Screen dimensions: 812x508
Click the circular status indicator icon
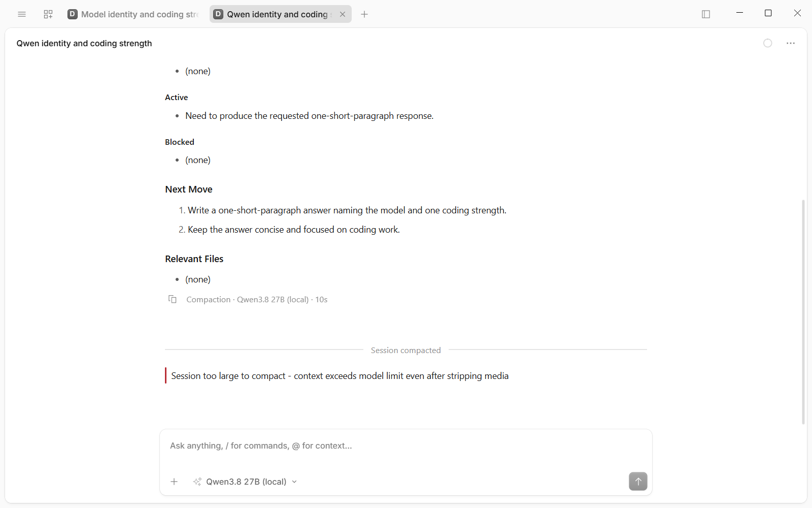pyautogui.click(x=768, y=43)
